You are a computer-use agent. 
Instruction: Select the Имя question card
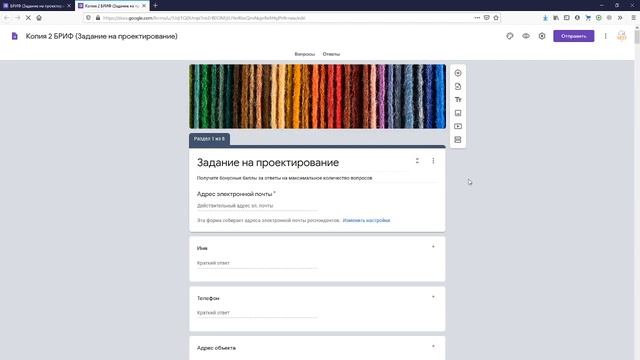317,259
